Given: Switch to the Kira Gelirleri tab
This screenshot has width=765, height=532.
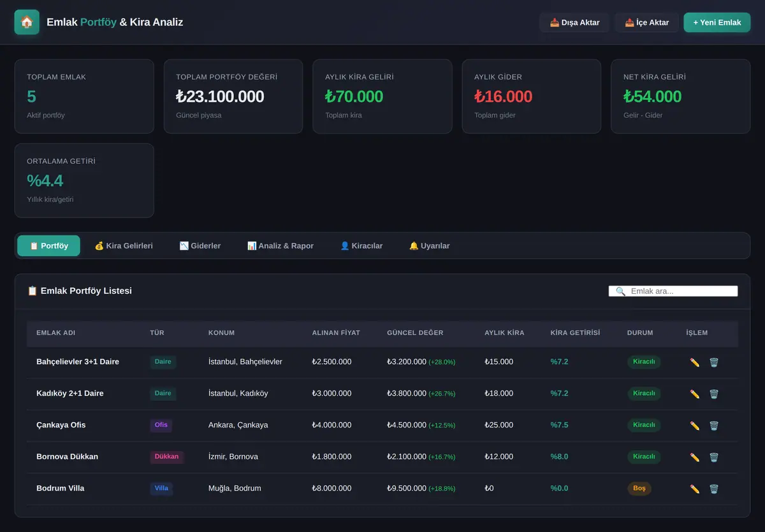Looking at the screenshot, I should (x=124, y=246).
